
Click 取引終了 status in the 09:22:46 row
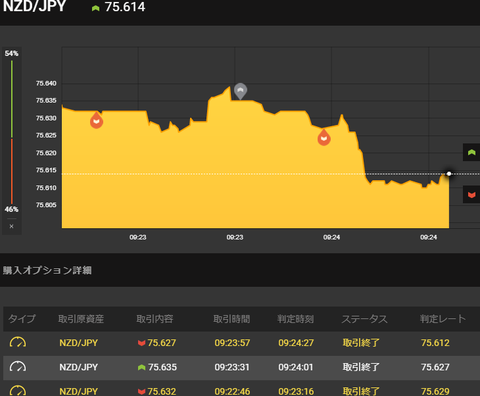(361, 391)
